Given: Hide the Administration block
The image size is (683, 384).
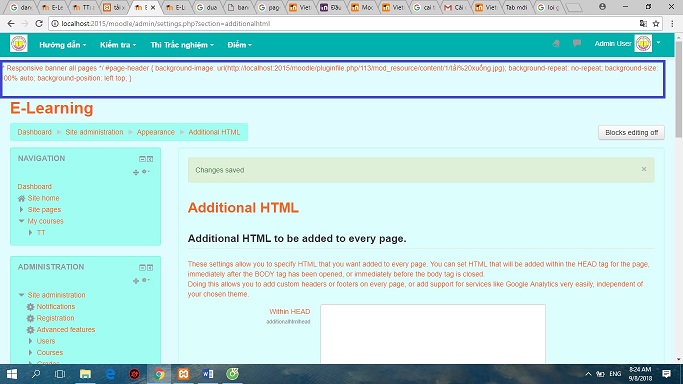Looking at the screenshot, I should 142,267.
